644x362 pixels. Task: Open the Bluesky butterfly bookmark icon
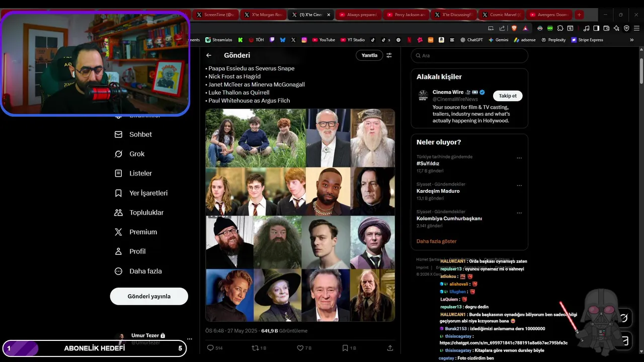(283, 40)
